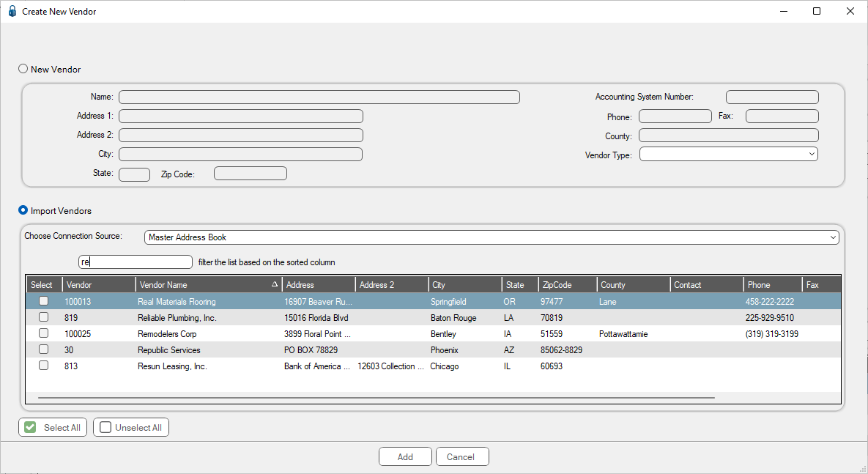Click the sort arrow in Vendor Name header
This screenshot has height=474, width=868.
click(275, 284)
